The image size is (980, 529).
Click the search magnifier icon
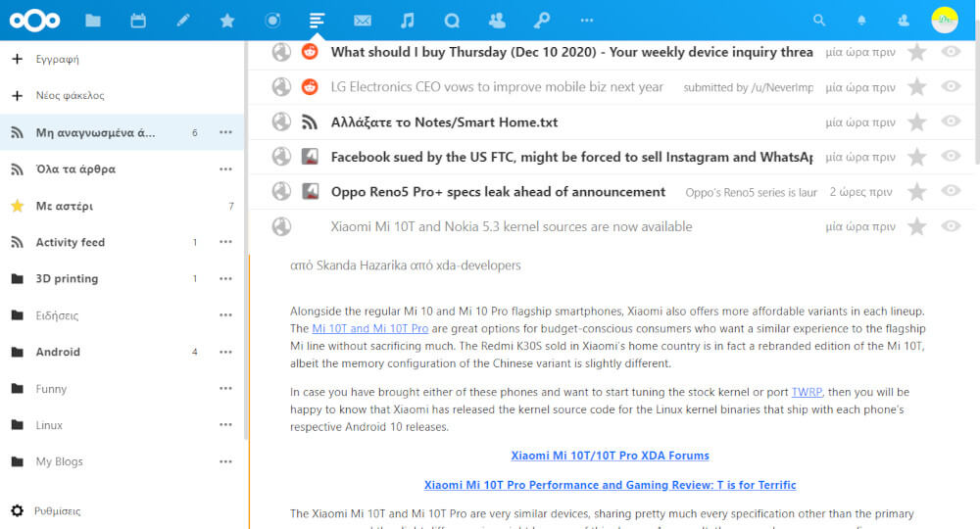[x=818, y=21]
